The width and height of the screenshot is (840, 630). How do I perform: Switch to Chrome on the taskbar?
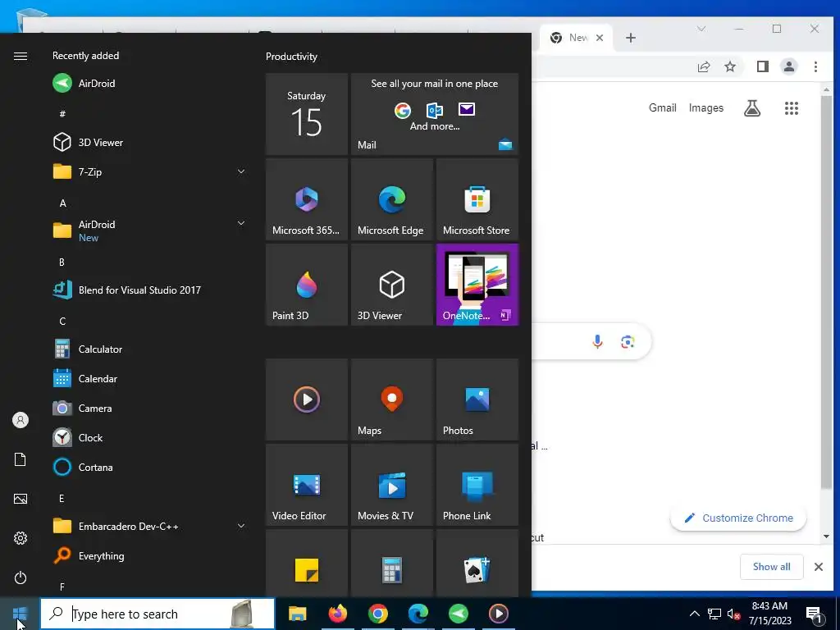coord(377,614)
